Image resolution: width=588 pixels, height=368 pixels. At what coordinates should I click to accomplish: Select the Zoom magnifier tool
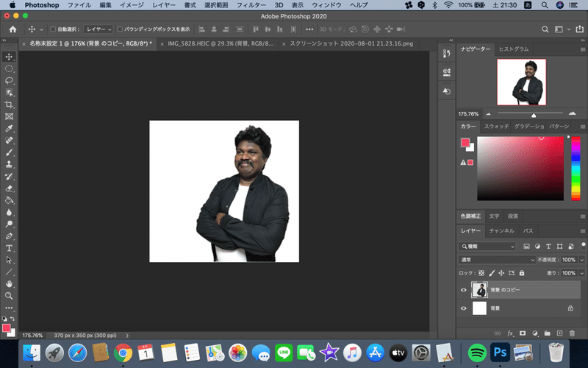pyautogui.click(x=10, y=295)
